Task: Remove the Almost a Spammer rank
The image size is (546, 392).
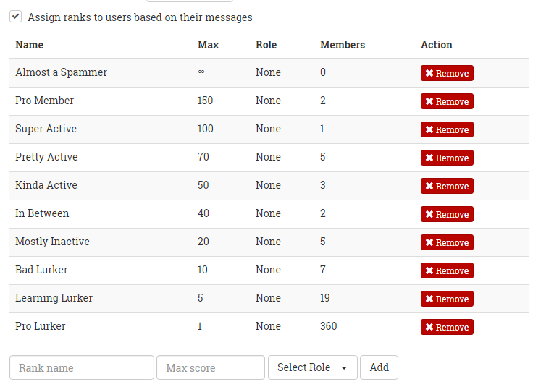Action: coord(447,73)
